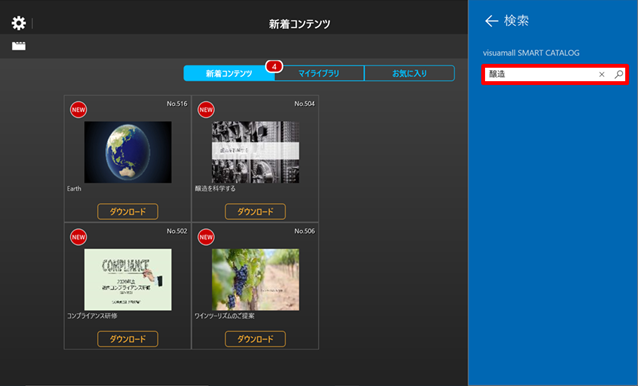Run the search with the magnifier icon
Screen dimensions: 638x386
[x=618, y=74]
